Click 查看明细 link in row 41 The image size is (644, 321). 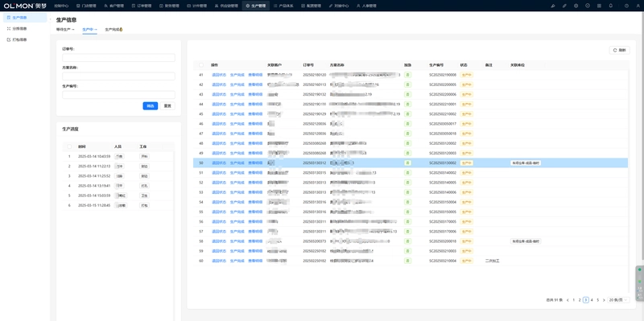[255, 75]
